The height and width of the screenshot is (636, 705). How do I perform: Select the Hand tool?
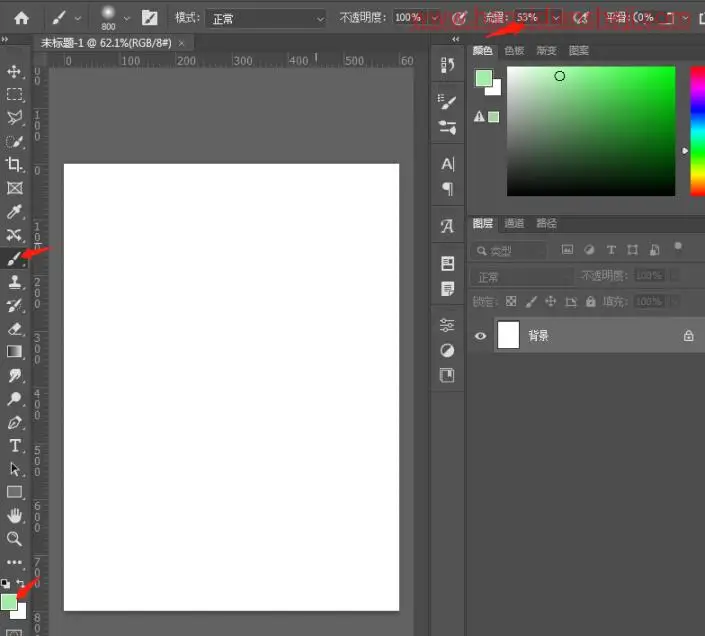(x=14, y=516)
